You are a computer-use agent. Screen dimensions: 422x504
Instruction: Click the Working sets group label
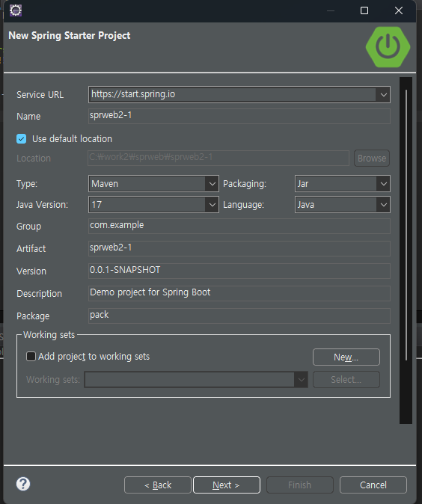(49, 335)
